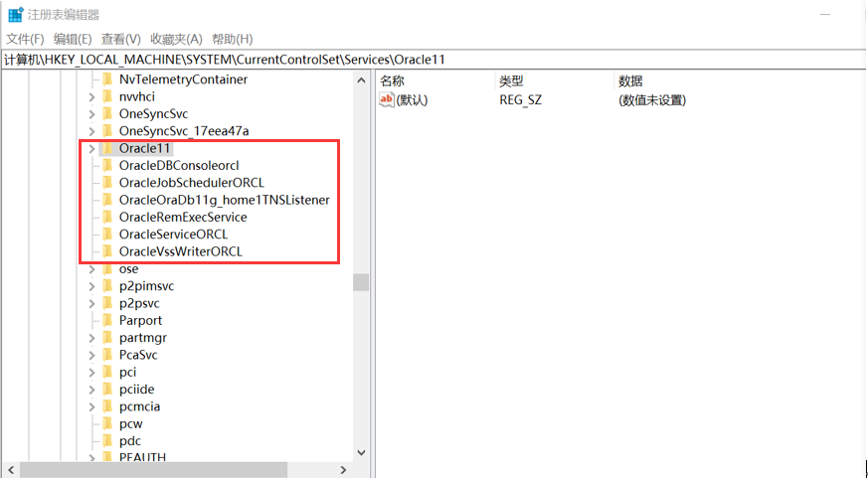Screen dimensions: 868x478
Task: Select the OracleDBConsoleorcl key
Action: 179,165
